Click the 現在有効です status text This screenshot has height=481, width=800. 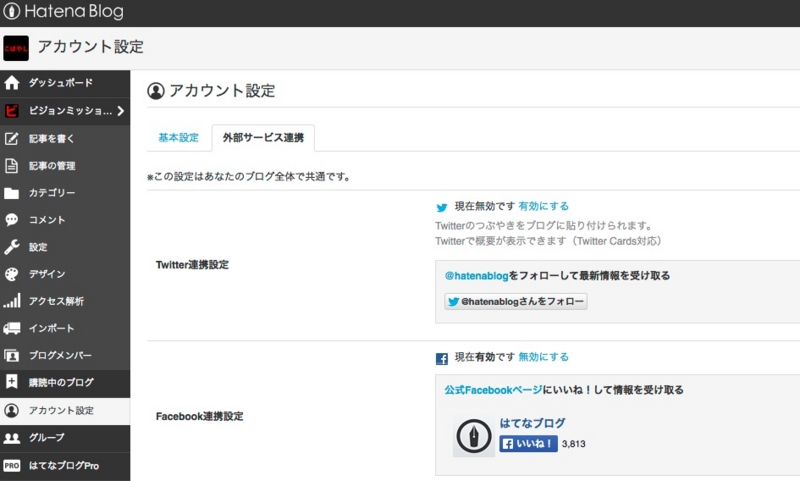point(485,357)
